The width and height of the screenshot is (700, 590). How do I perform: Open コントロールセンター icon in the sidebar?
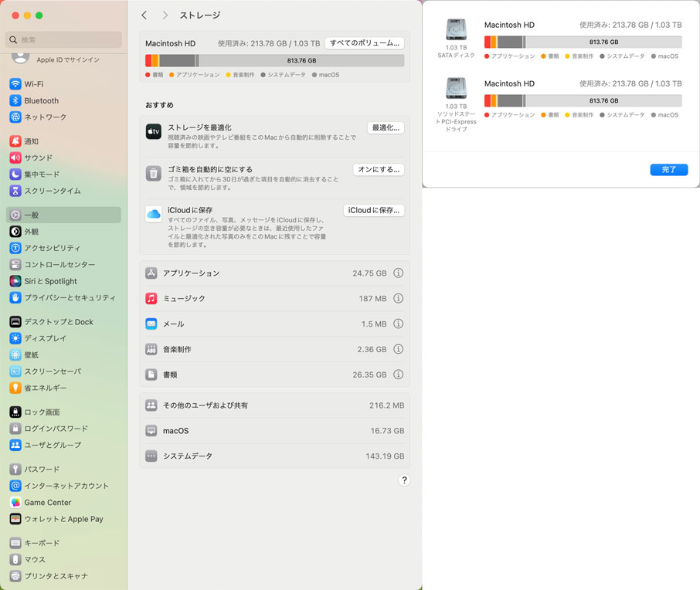click(x=15, y=264)
